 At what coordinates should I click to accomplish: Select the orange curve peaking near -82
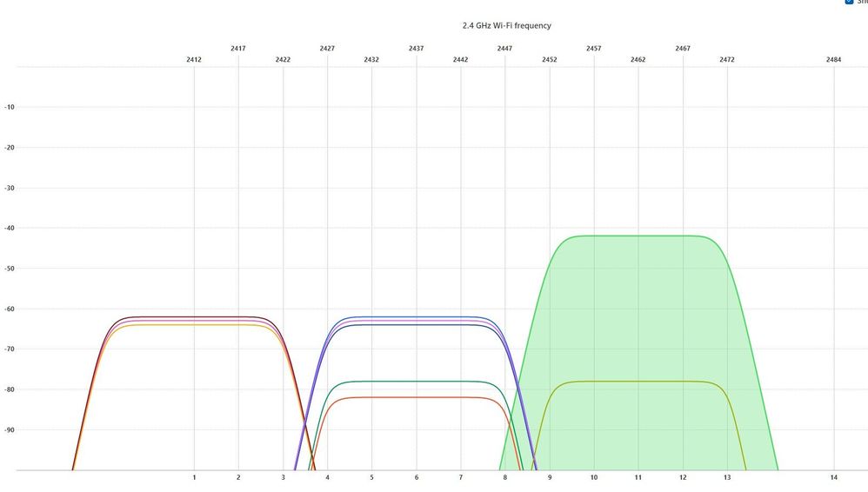click(416, 397)
